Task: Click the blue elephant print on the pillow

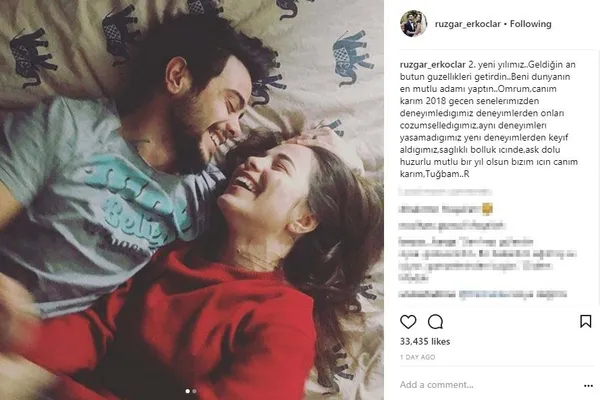Action: pyautogui.click(x=353, y=57)
